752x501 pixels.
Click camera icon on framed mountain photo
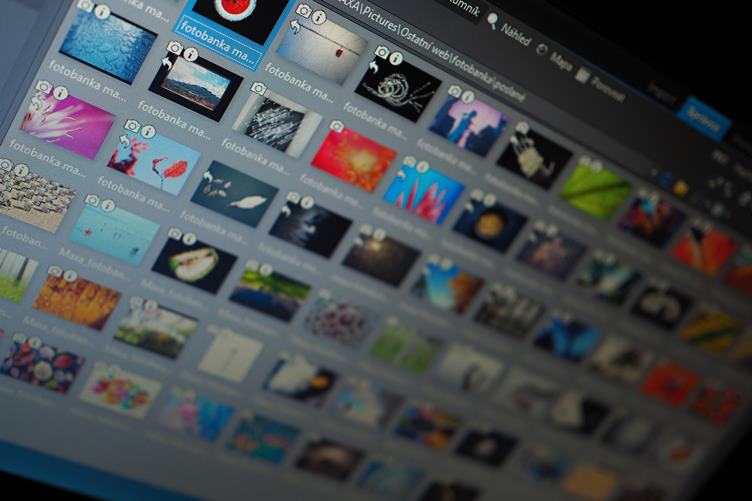click(175, 47)
